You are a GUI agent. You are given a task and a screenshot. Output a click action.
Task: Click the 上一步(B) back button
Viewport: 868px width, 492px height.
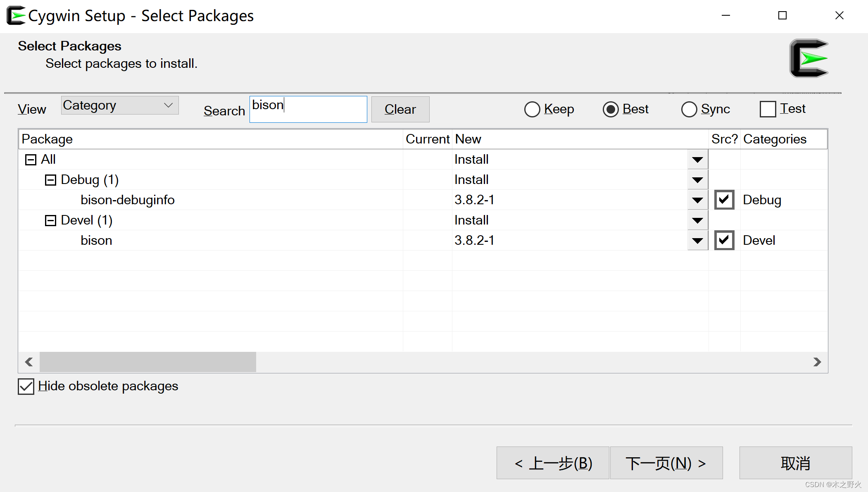pos(553,463)
